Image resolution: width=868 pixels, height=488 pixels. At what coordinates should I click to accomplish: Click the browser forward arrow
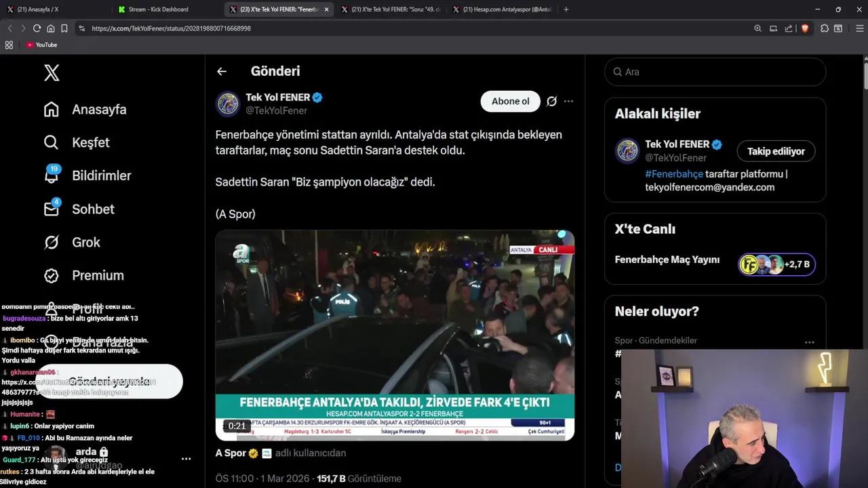23,28
